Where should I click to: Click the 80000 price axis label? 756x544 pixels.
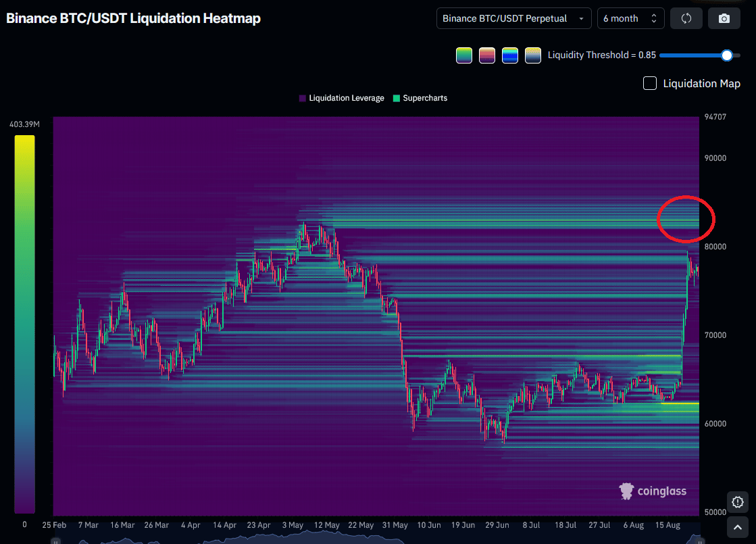[715, 247]
